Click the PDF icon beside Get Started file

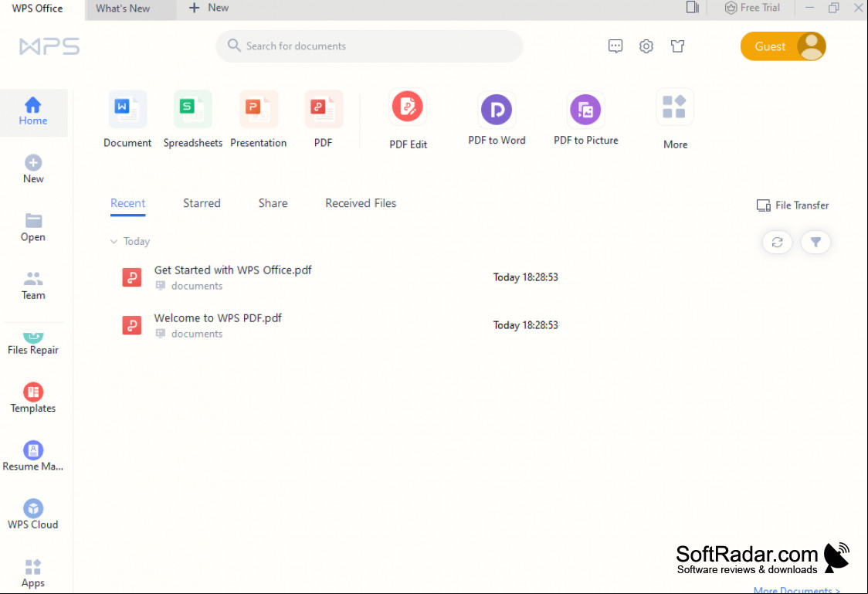[132, 277]
